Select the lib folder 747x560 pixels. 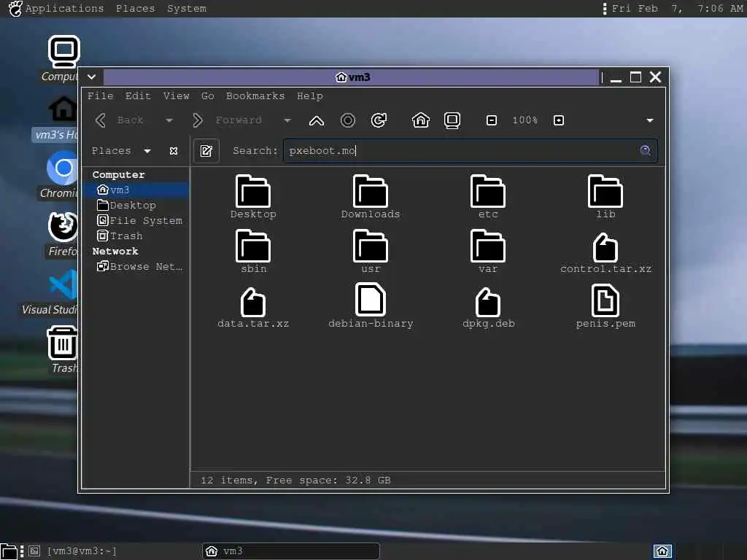tap(605, 197)
